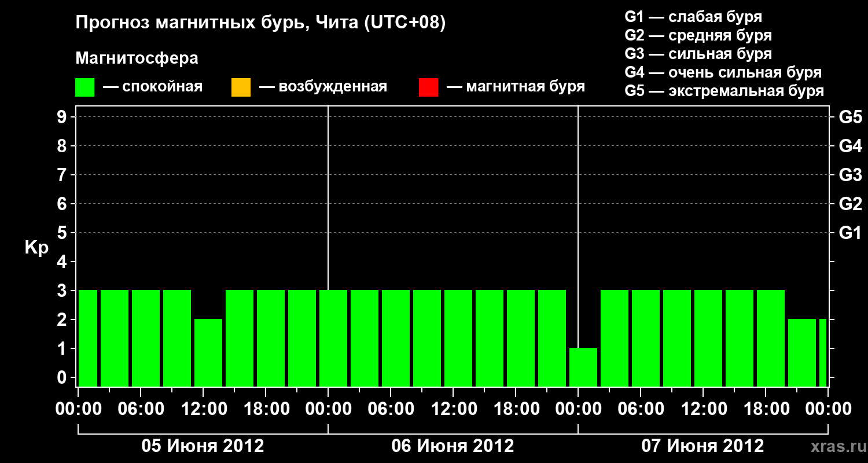868x463 pixels.
Task: Click the Kp 2 bar at 12:00 on 05 Июня
Action: point(208,352)
